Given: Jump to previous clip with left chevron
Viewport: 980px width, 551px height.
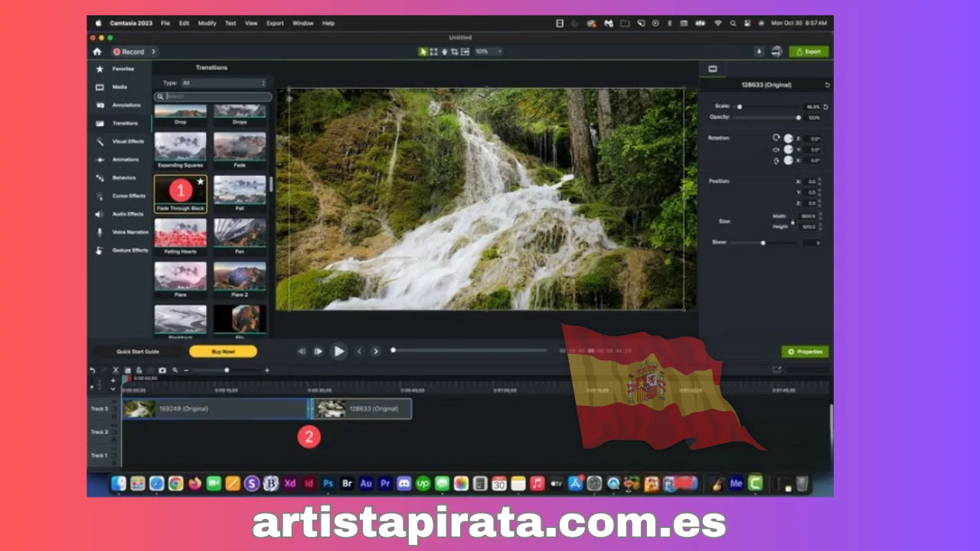Looking at the screenshot, I should coord(359,351).
